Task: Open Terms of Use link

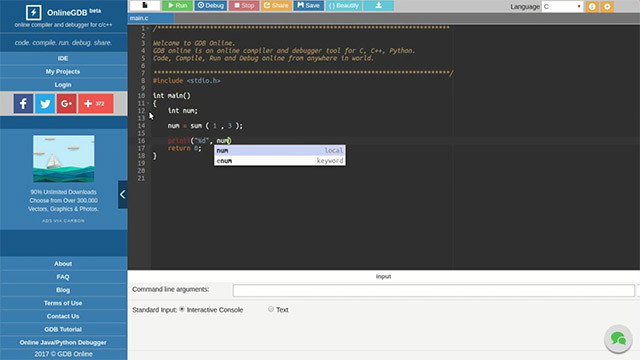Action: click(x=63, y=303)
